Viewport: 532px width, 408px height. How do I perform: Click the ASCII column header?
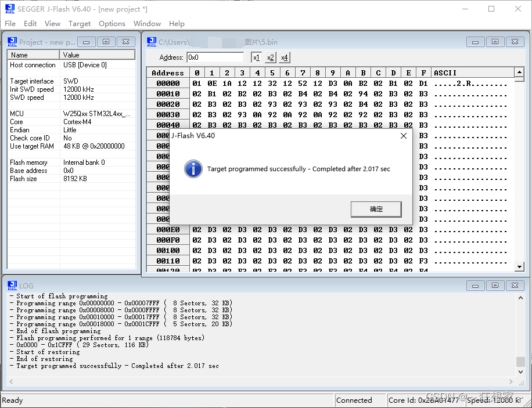(x=473, y=73)
